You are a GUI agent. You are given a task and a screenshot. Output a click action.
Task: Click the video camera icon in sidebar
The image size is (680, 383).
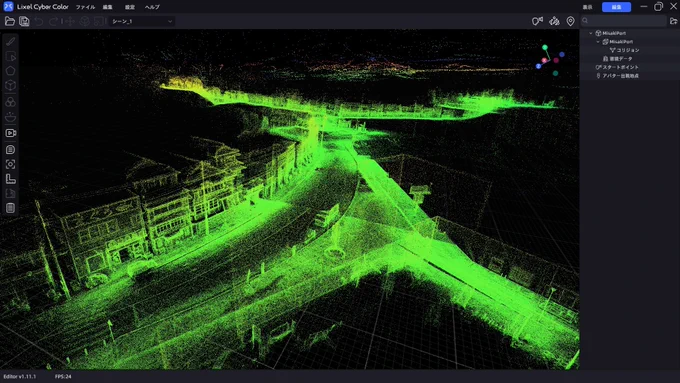click(x=11, y=133)
